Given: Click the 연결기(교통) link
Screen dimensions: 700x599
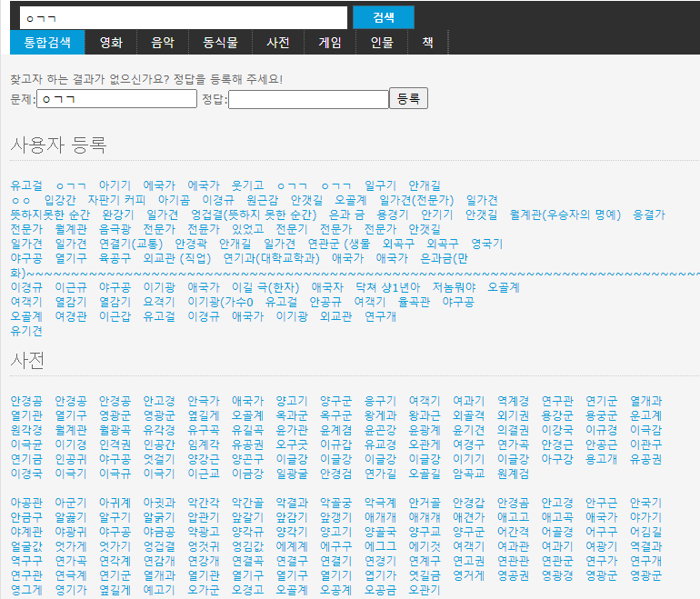Looking at the screenshot, I should pos(131,244).
